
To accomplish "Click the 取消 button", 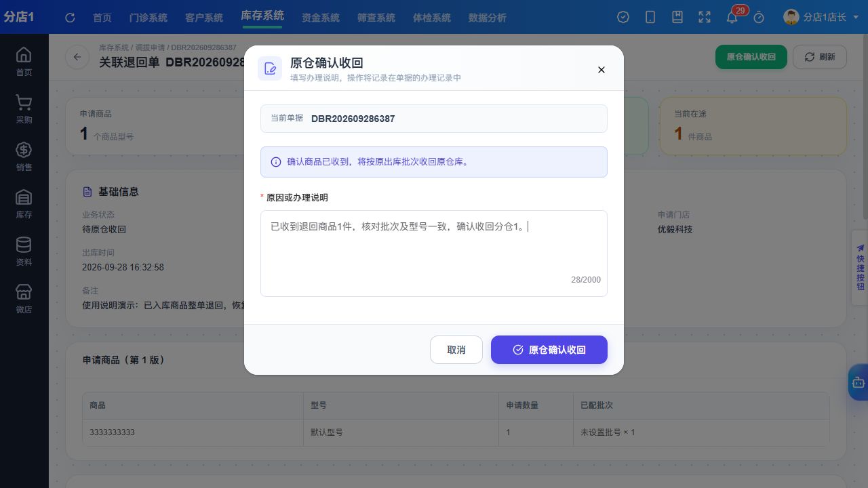I will 456,350.
